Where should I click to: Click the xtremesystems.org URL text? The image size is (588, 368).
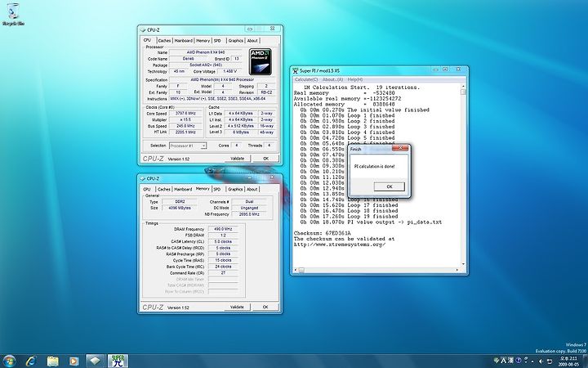(x=340, y=245)
